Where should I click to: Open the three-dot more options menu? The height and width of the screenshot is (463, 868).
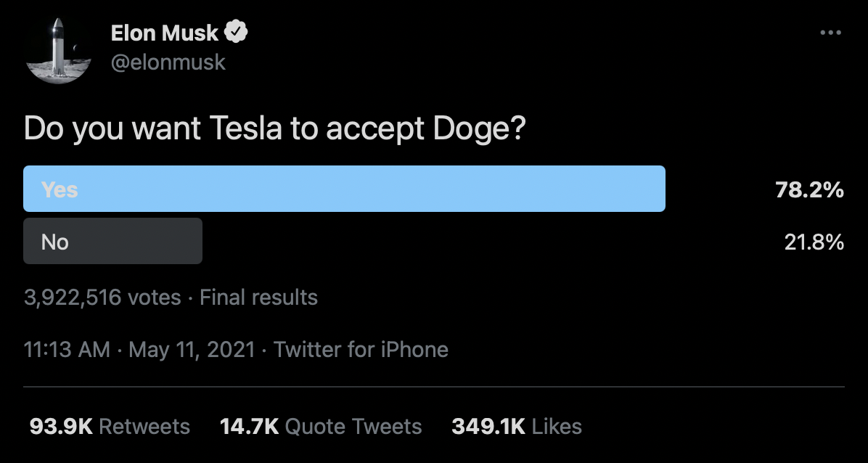point(830,33)
